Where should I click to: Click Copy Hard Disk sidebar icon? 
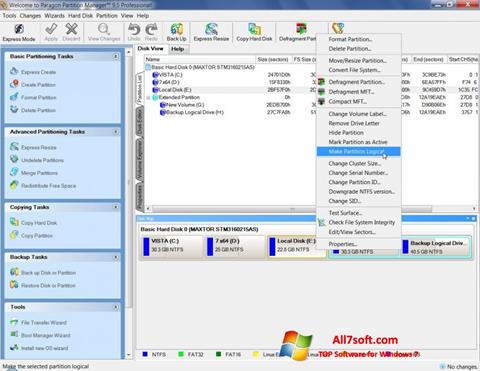pos(14,222)
